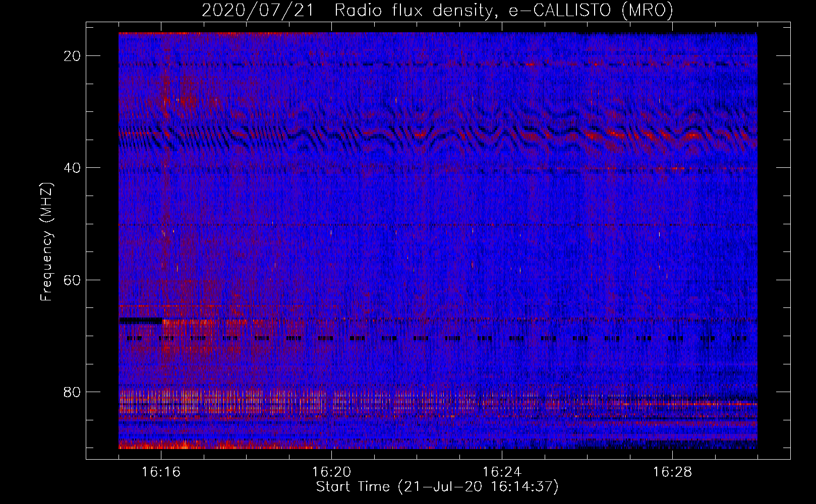Viewport: 816px width, 504px height.
Task: Click the 20 frequency tick label
Action: 73,56
